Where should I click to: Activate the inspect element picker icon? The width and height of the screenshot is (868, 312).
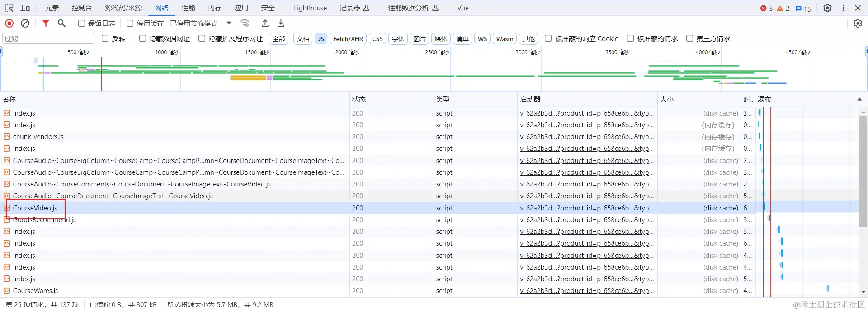[9, 8]
